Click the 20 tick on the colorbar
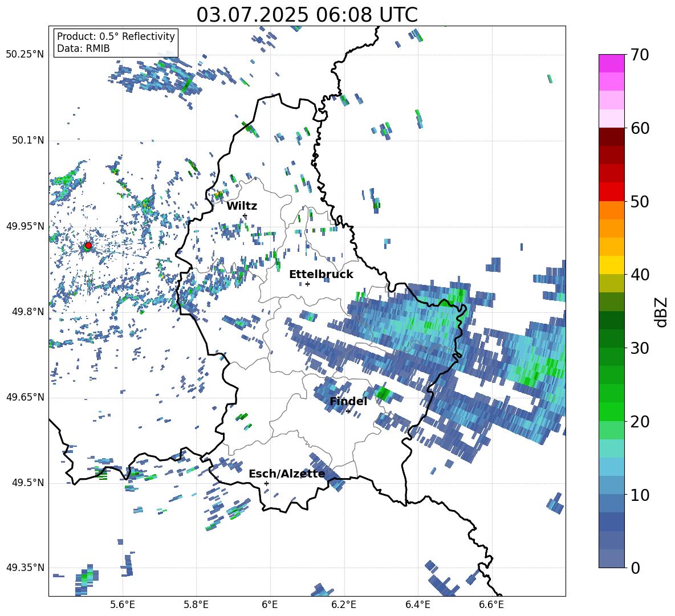Screen dimensions: 675x616 click(640, 422)
